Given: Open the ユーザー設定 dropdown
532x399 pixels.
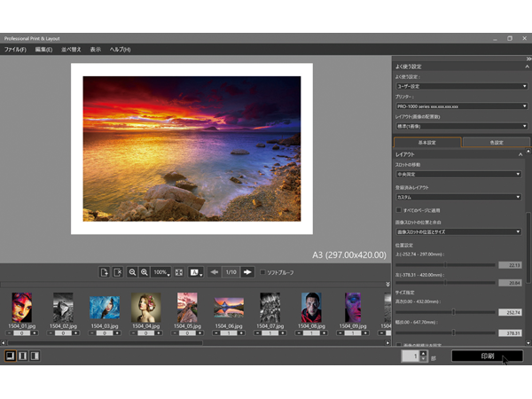Looking at the screenshot, I should [461, 86].
